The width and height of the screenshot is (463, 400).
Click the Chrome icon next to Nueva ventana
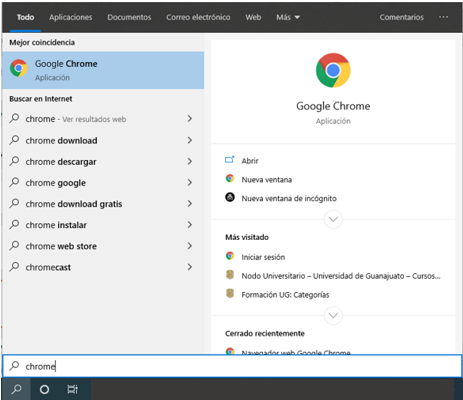(x=230, y=179)
